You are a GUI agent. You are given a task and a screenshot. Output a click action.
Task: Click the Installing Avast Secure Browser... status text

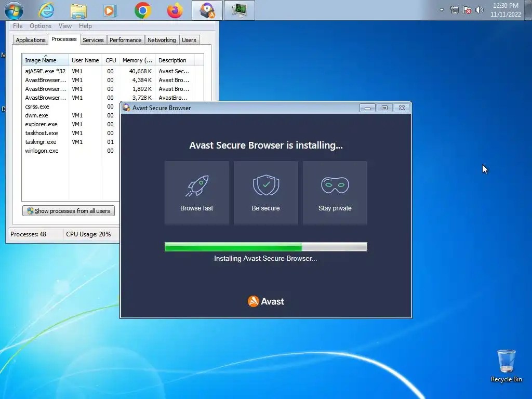click(265, 259)
